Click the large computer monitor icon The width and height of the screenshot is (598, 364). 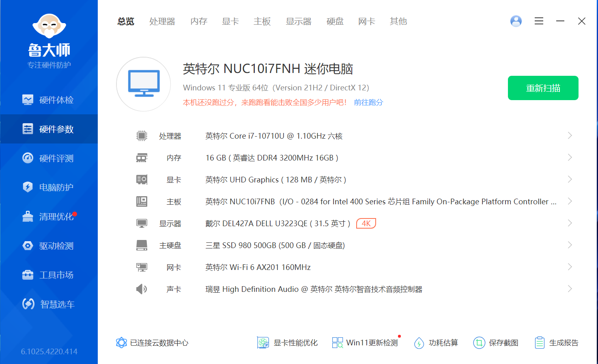coord(144,84)
